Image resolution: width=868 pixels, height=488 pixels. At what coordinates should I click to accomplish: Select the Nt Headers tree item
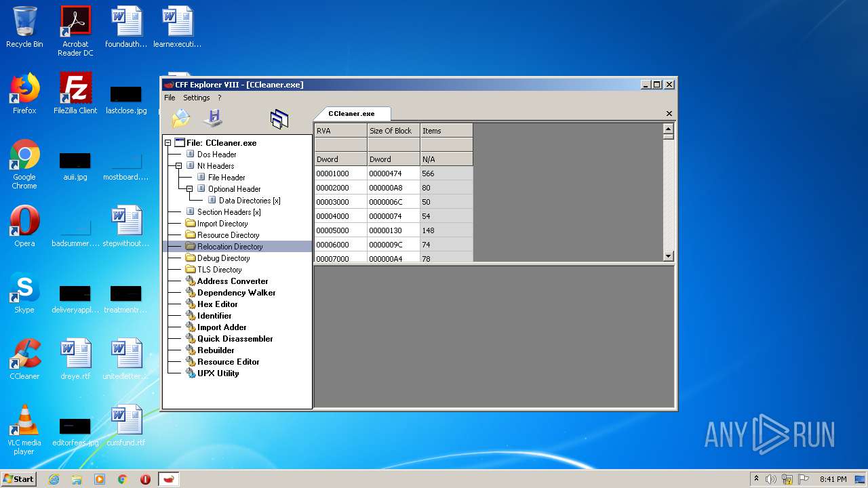click(x=216, y=166)
